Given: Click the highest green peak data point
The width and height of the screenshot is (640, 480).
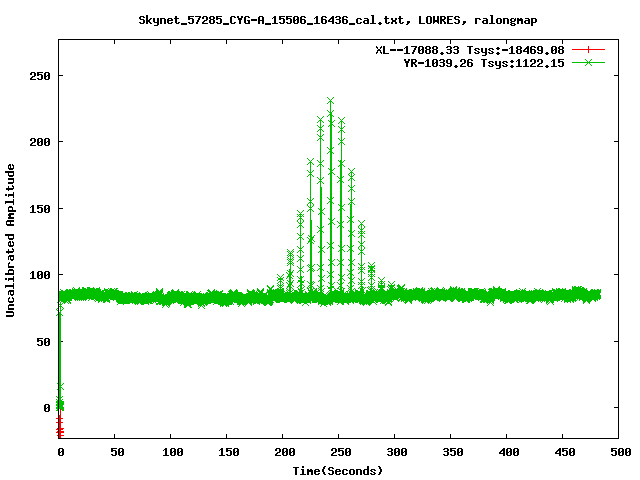Looking at the screenshot, I should [x=331, y=100].
